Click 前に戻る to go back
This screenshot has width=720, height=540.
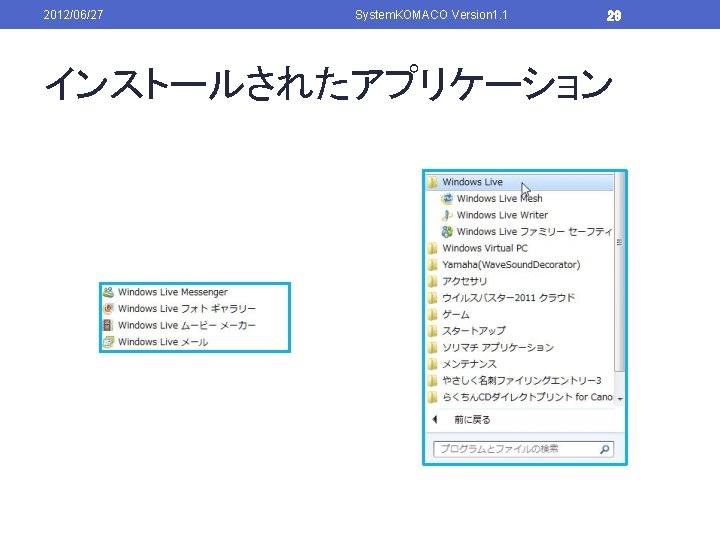pyautogui.click(x=472, y=420)
